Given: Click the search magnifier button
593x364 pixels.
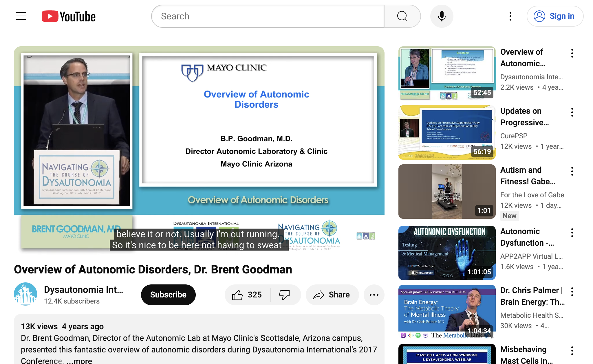Looking at the screenshot, I should tap(402, 16).
